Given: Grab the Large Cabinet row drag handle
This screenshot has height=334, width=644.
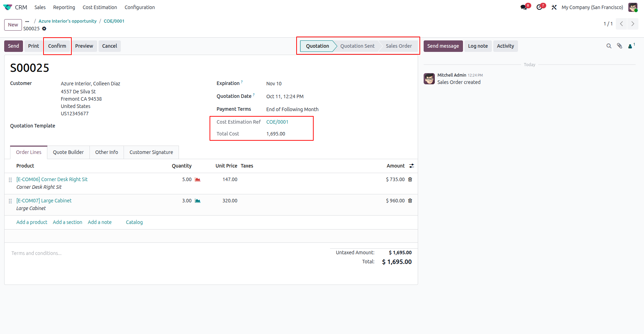Looking at the screenshot, I should click(x=10, y=201).
